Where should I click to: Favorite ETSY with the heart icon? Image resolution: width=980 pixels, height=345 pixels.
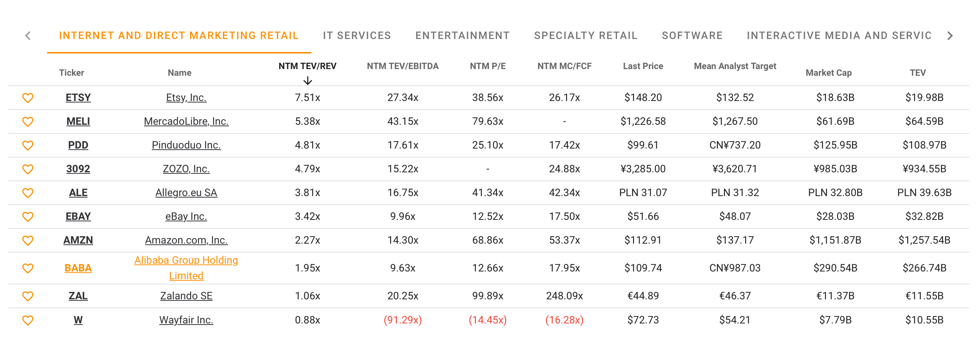tap(28, 98)
